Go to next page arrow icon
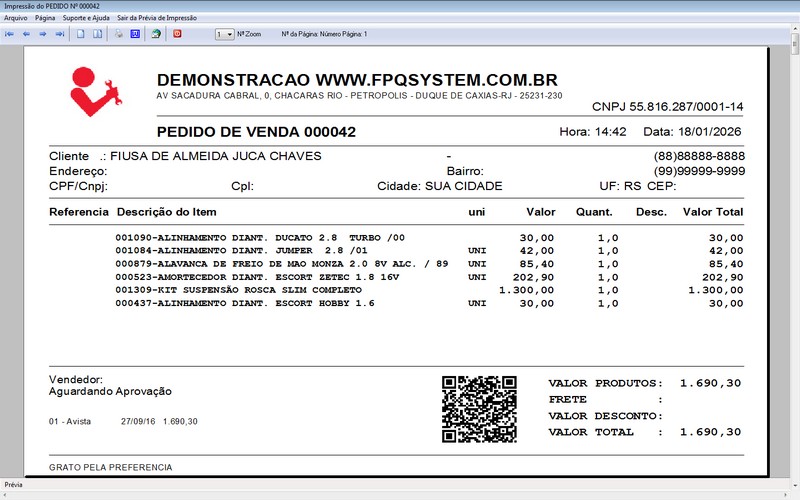 click(x=43, y=34)
